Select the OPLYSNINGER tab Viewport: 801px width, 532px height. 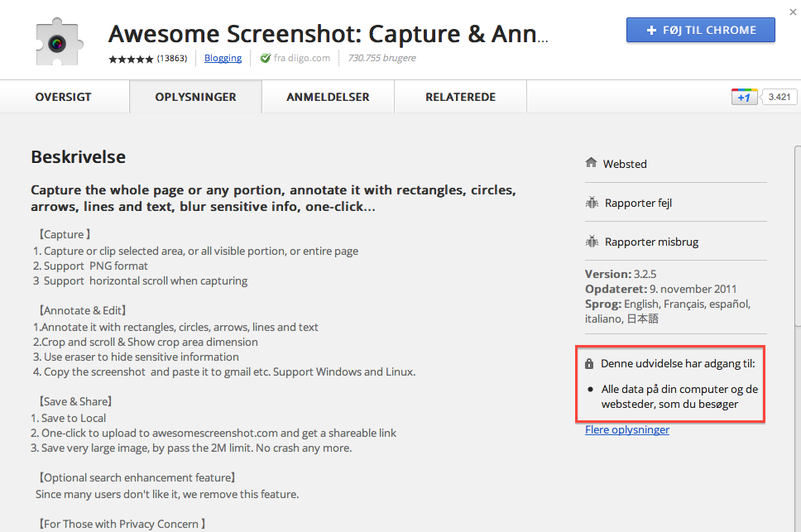click(195, 97)
